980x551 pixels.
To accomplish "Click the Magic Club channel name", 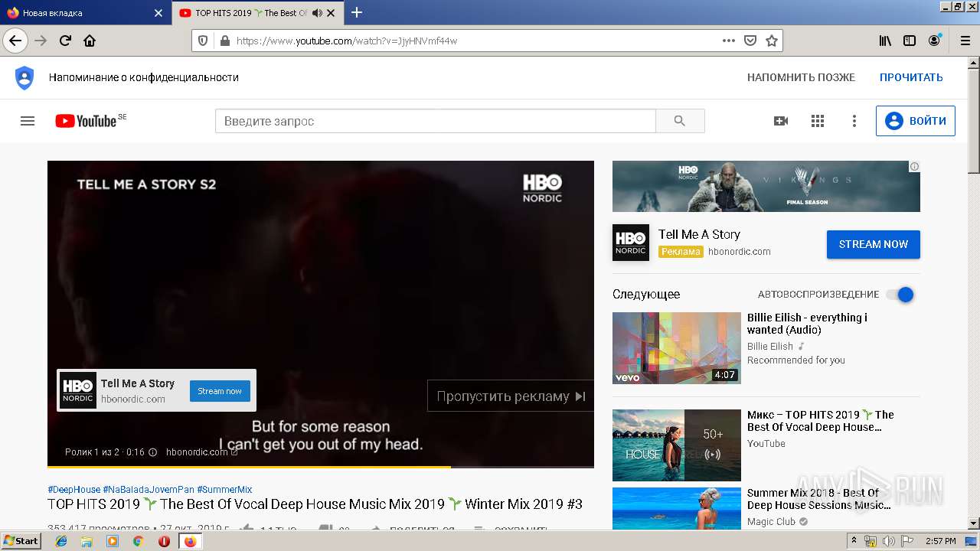I will point(771,522).
